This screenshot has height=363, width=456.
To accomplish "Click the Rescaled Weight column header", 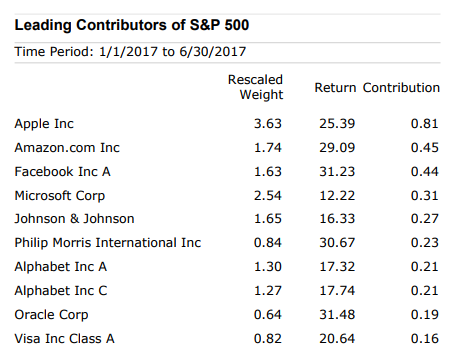I will tap(255, 87).
